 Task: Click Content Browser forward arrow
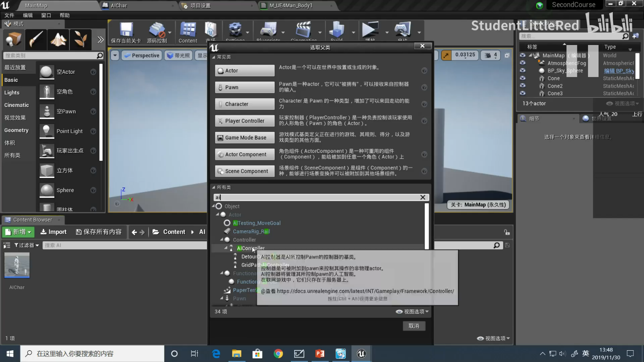click(x=142, y=232)
